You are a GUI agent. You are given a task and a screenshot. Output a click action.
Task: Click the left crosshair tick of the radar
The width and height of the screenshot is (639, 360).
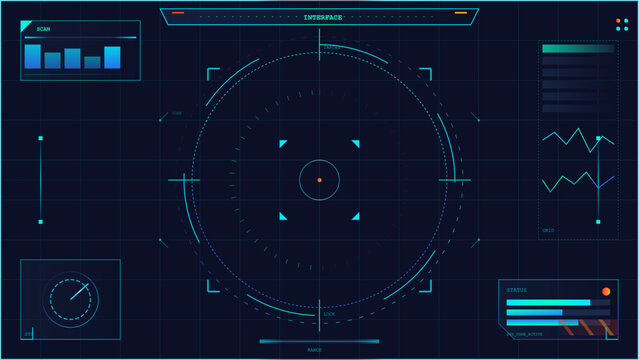[x=184, y=180]
